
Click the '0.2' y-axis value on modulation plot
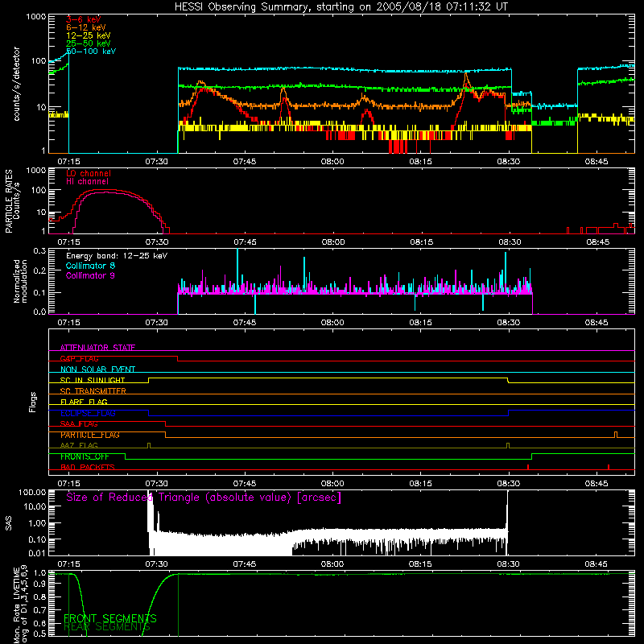point(39,270)
